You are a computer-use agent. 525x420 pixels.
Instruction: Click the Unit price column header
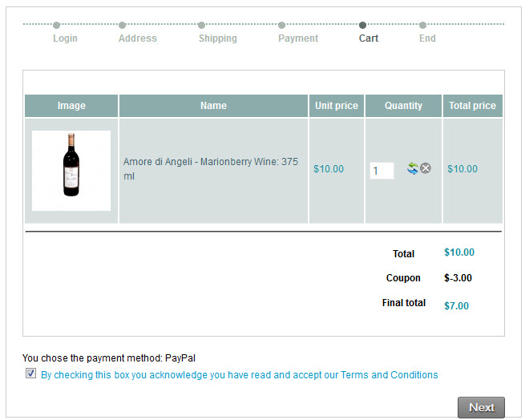coord(337,106)
